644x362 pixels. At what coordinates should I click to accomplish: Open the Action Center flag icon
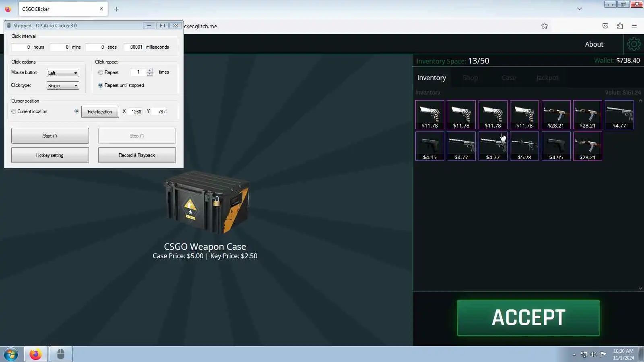603,354
